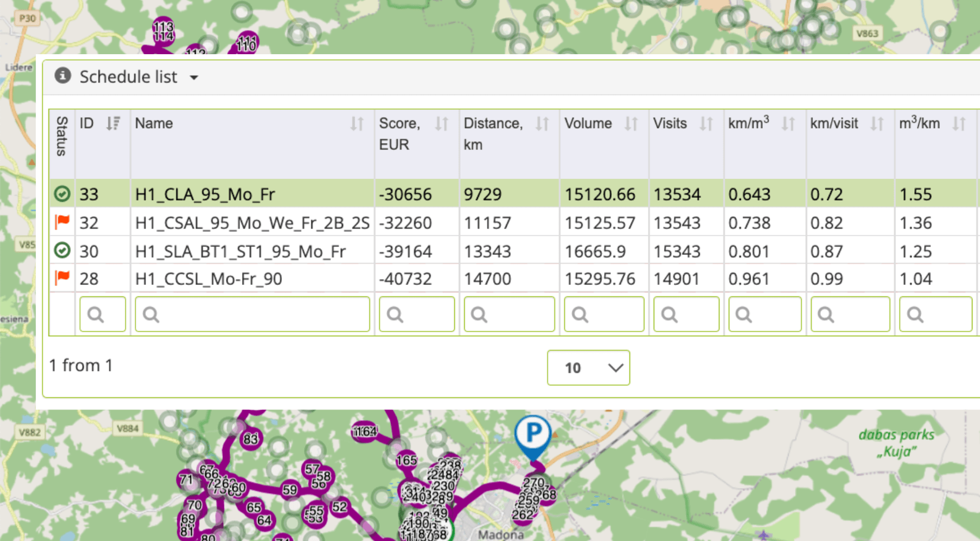Click map stop marker 59
Viewport: 980px width, 541px height.
coord(289,490)
